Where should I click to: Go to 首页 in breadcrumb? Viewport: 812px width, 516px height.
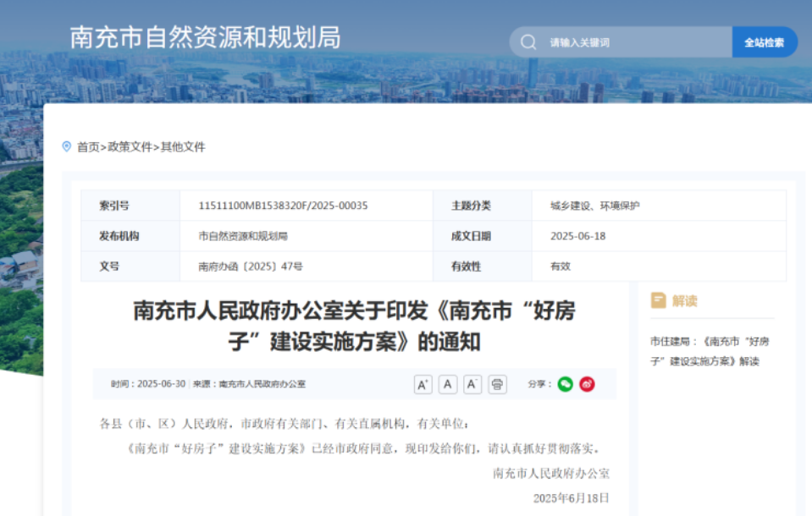(x=88, y=147)
